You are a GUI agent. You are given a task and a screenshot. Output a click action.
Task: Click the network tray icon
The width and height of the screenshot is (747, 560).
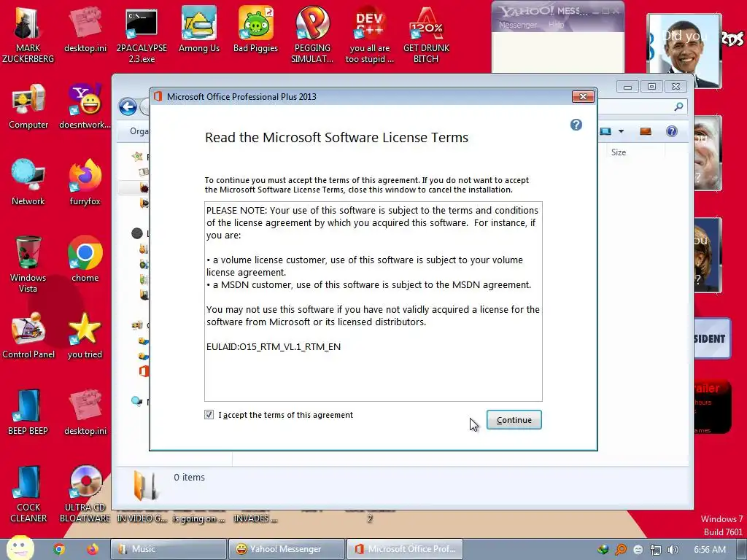pyautogui.click(x=656, y=550)
